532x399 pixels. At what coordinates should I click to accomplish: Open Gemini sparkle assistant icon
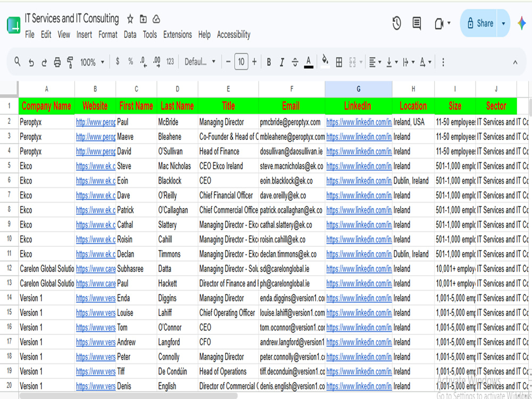click(x=522, y=23)
